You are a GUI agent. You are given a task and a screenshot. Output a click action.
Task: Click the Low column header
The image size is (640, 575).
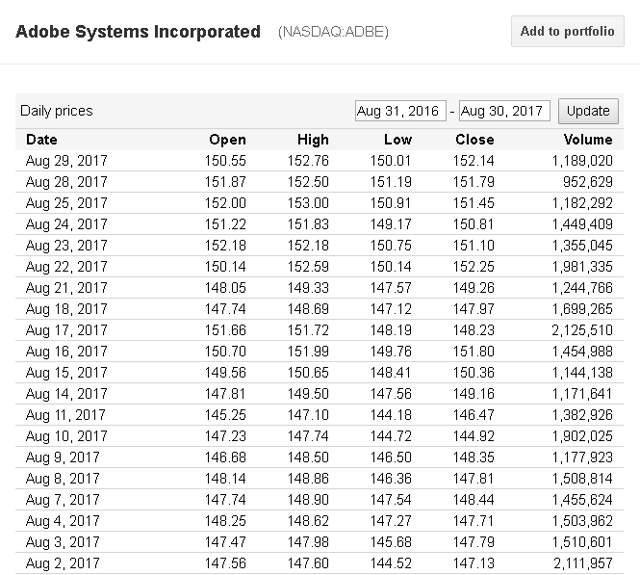tap(398, 140)
